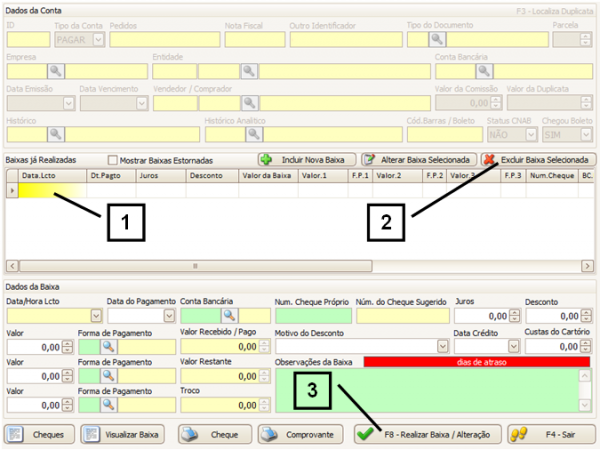Sort by Dt.Pagto column header
Viewport: 600px width, 450px height.
106,175
